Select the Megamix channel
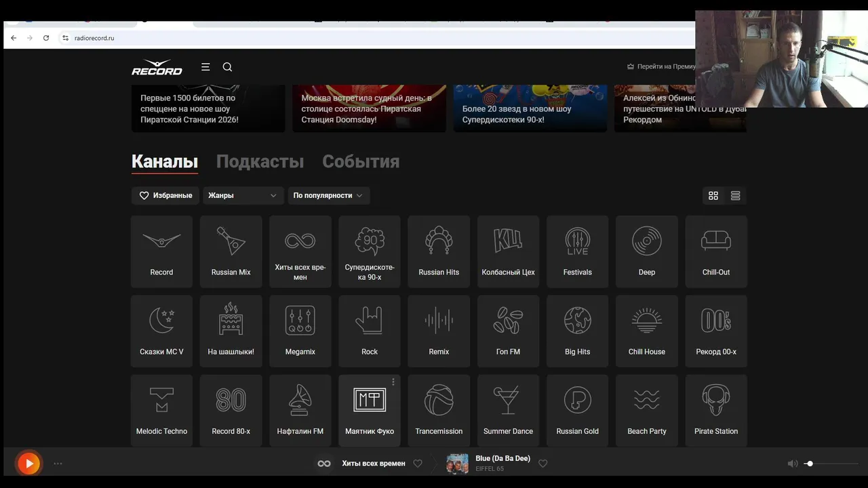The height and width of the screenshot is (488, 868). 300,331
